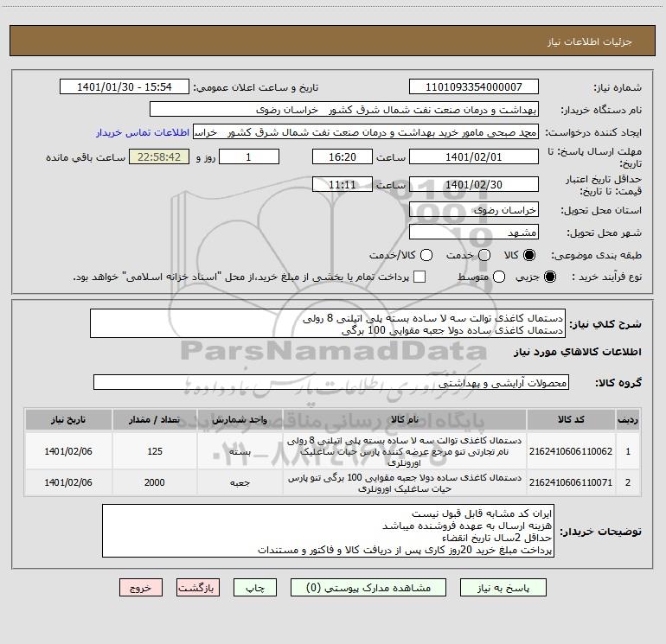
Task: Click the کد کالا column header
Action: click(571, 419)
